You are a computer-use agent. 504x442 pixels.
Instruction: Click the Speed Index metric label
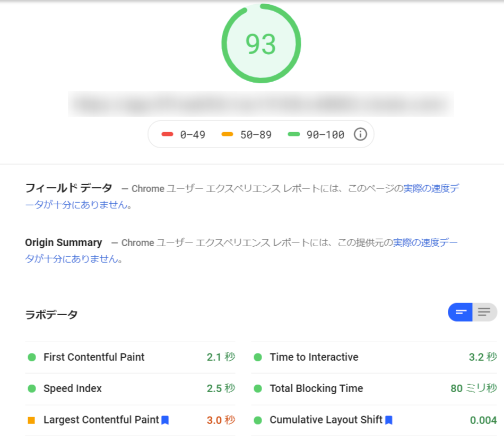pyautogui.click(x=73, y=388)
